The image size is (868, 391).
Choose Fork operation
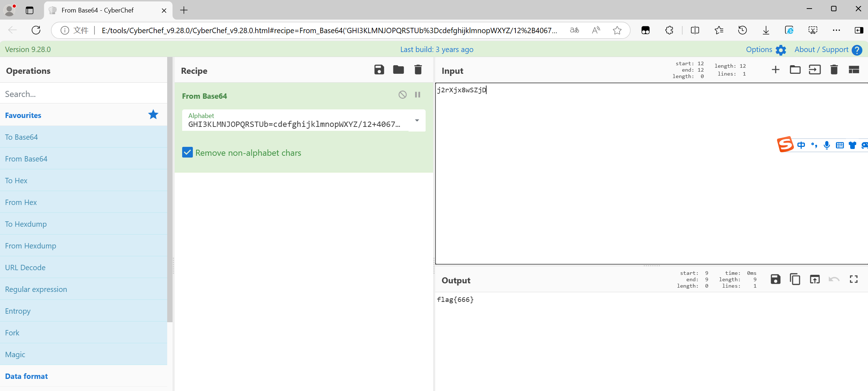click(83, 333)
